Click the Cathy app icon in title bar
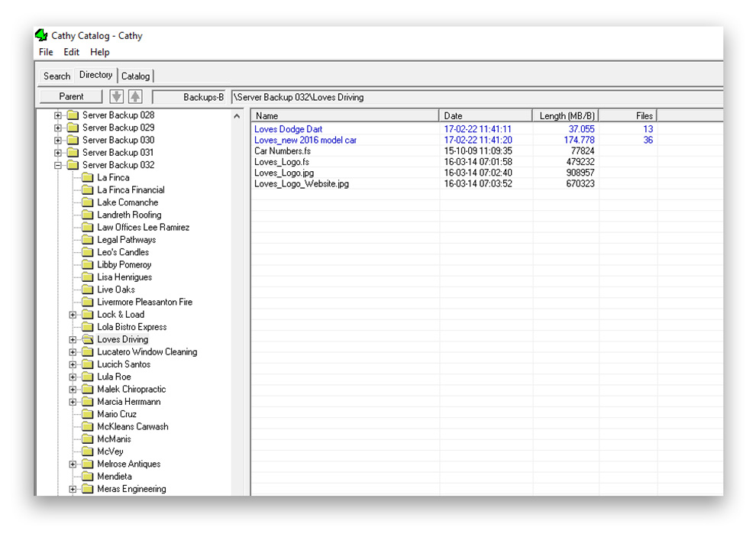The height and width of the screenshot is (534, 756). (x=42, y=35)
